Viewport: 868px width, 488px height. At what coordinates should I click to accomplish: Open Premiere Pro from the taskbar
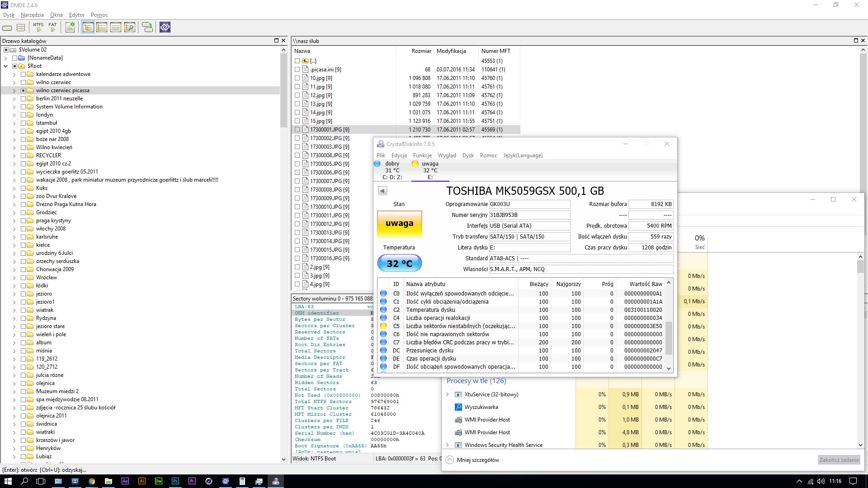192,481
